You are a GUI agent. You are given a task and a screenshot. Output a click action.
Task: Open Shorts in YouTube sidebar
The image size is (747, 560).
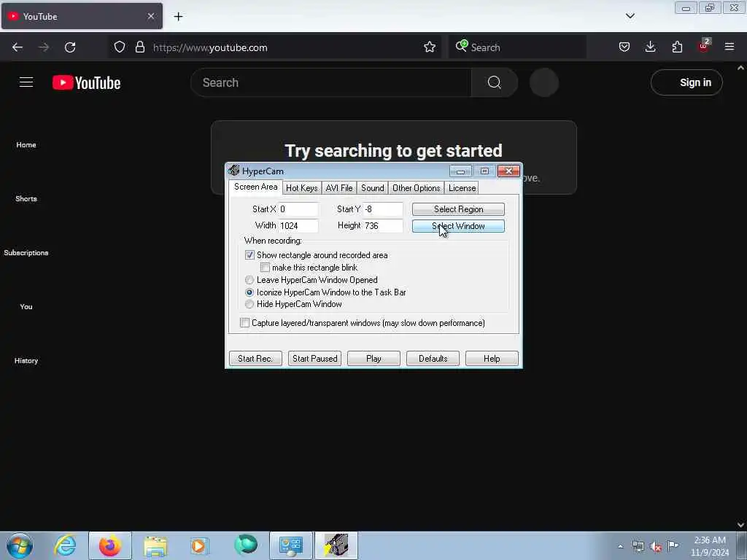(26, 198)
